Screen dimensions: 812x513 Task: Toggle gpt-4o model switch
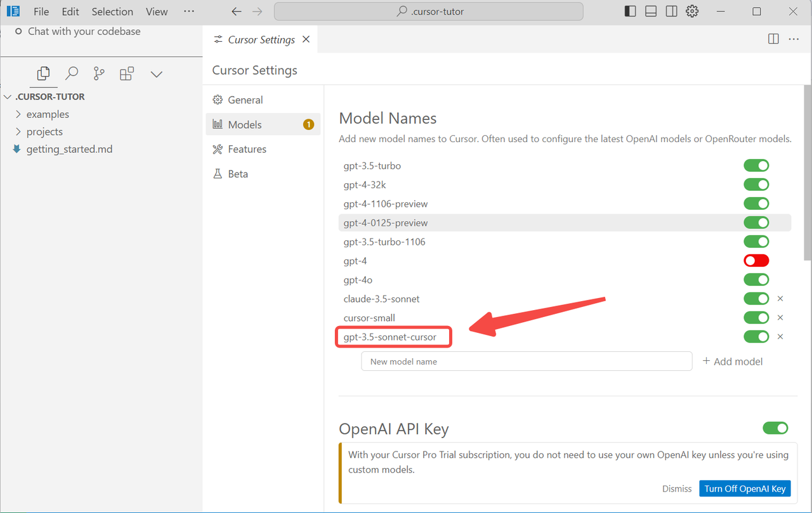(x=756, y=280)
